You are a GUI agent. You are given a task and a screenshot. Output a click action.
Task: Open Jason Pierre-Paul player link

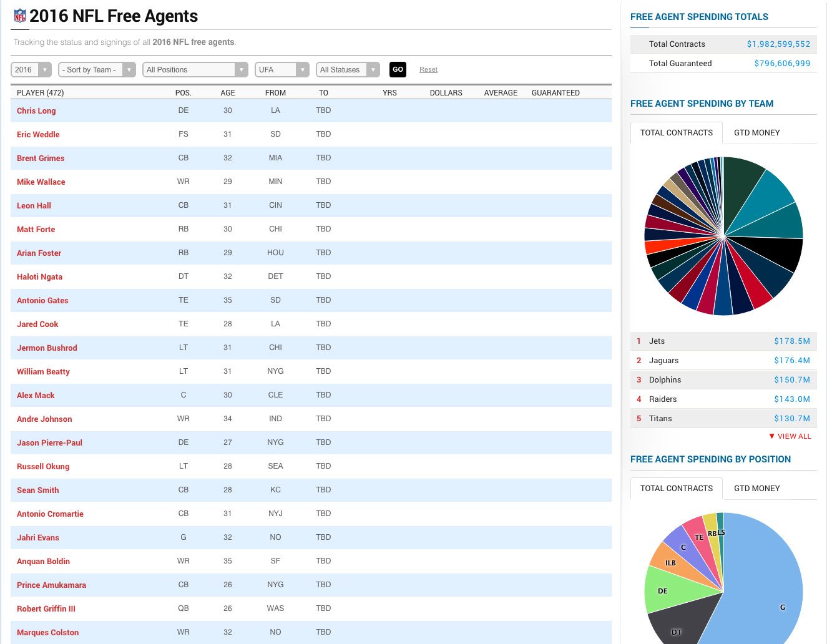tap(49, 442)
